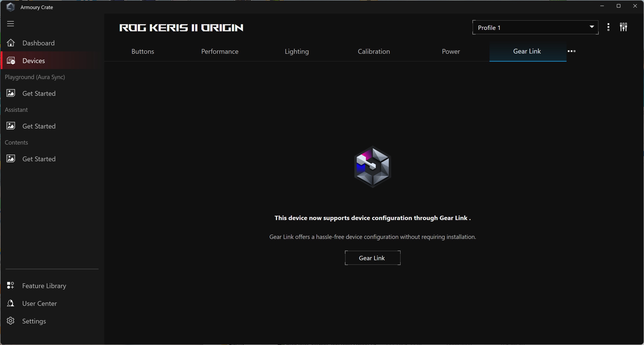
Task: Show more tabs via the three-dots overflow
Action: click(x=572, y=51)
